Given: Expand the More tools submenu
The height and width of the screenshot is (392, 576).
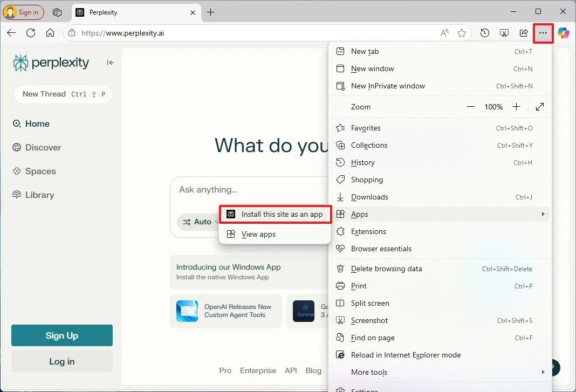Looking at the screenshot, I should [543, 372].
